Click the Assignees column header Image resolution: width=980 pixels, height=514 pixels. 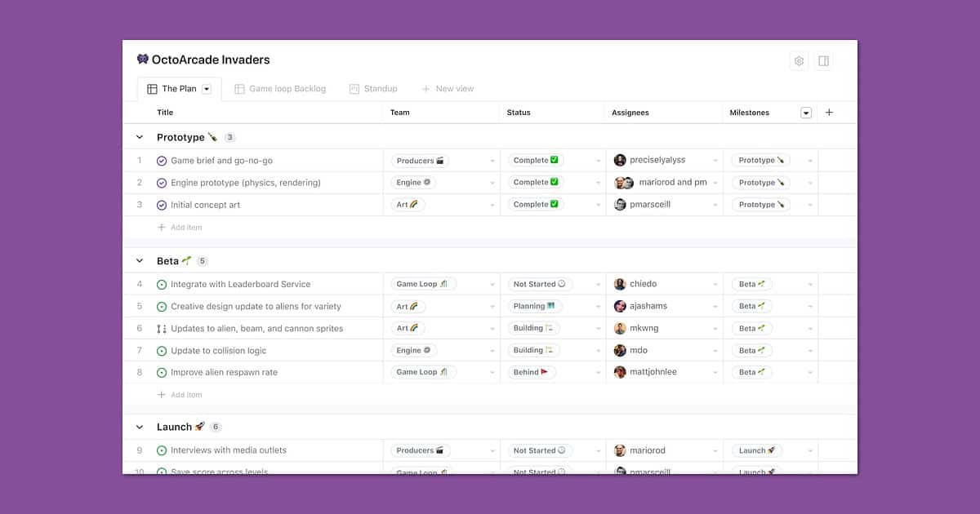tap(630, 113)
